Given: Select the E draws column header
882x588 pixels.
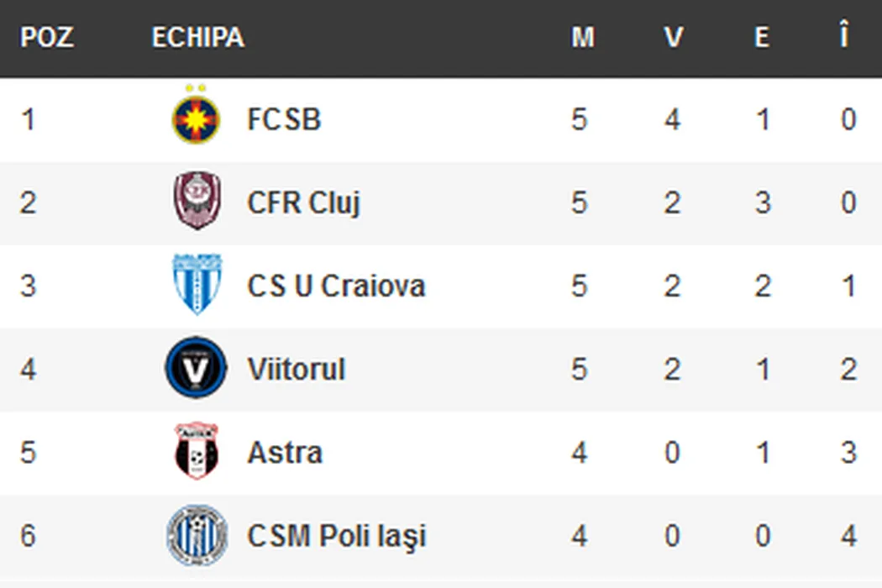Looking at the screenshot, I should pyautogui.click(x=762, y=38).
